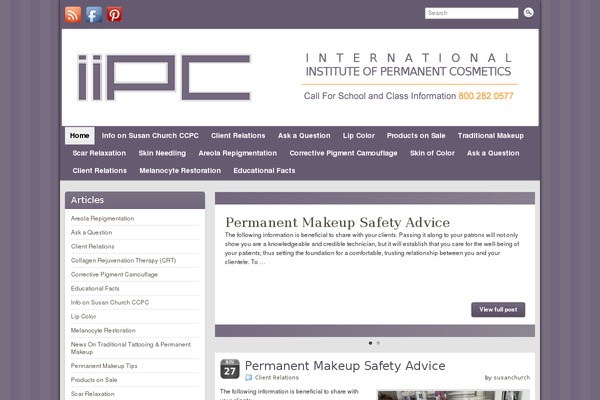This screenshot has width=600, height=400.
Task: Open the Pinterest icon
Action: click(x=114, y=15)
